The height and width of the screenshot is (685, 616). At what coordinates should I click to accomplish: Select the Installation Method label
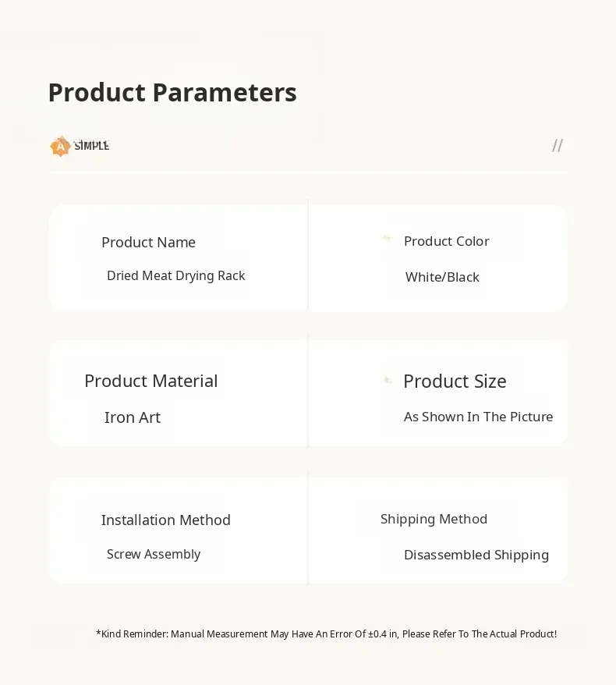click(165, 520)
